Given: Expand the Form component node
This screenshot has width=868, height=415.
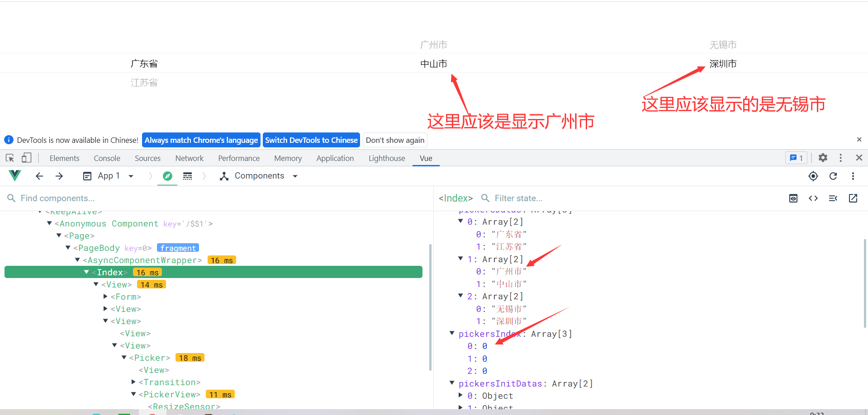Looking at the screenshot, I should [x=105, y=297].
